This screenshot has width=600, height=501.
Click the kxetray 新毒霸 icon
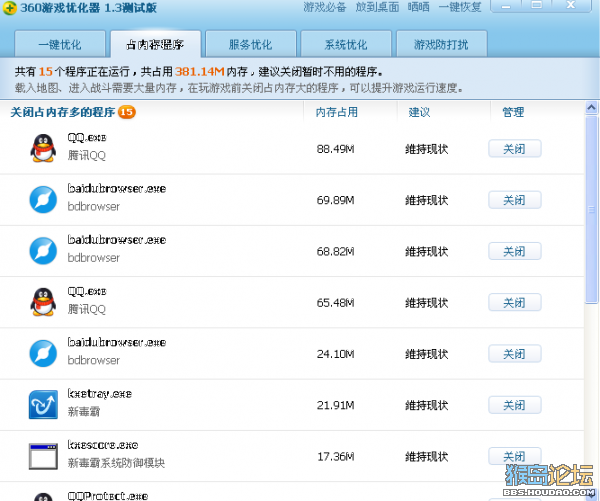pyautogui.click(x=43, y=405)
